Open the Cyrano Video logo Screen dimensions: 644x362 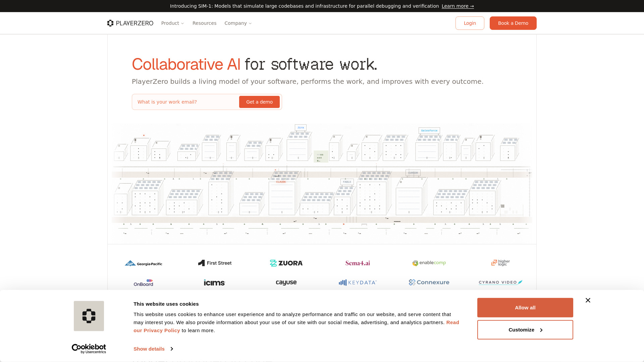click(x=500, y=282)
